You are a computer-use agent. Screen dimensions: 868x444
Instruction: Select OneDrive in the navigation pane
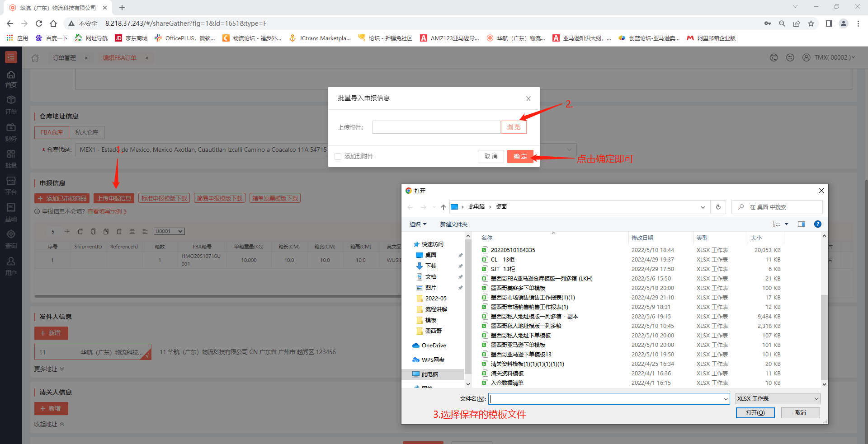(x=429, y=346)
